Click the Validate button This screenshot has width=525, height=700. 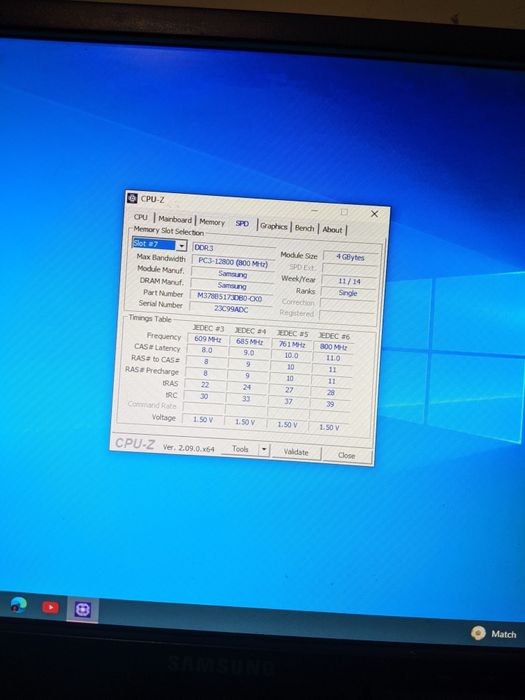click(296, 452)
